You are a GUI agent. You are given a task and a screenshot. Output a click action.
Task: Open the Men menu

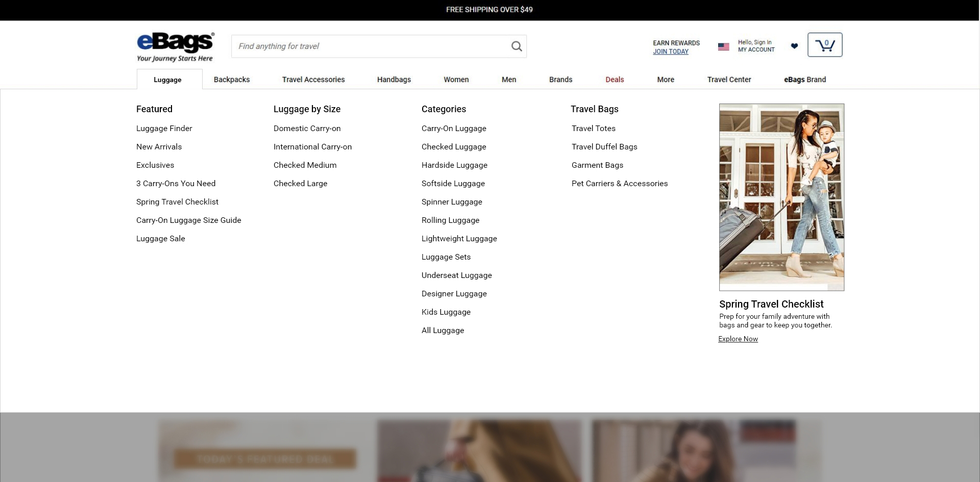tap(509, 80)
